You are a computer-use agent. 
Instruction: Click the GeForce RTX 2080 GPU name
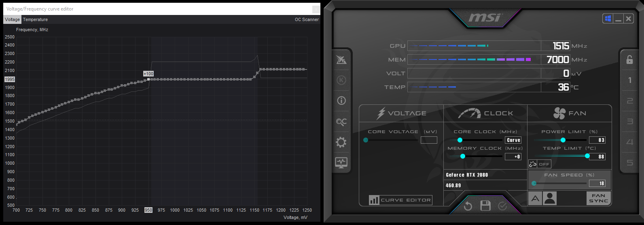point(467,175)
